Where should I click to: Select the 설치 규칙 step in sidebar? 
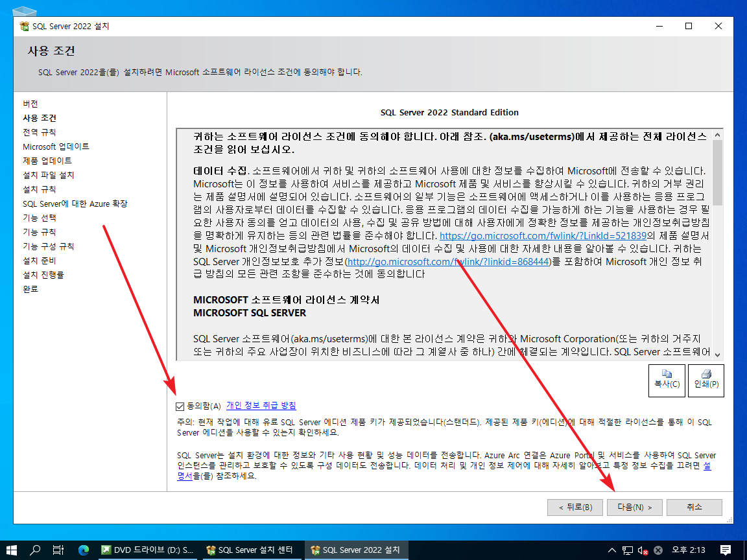click(40, 189)
